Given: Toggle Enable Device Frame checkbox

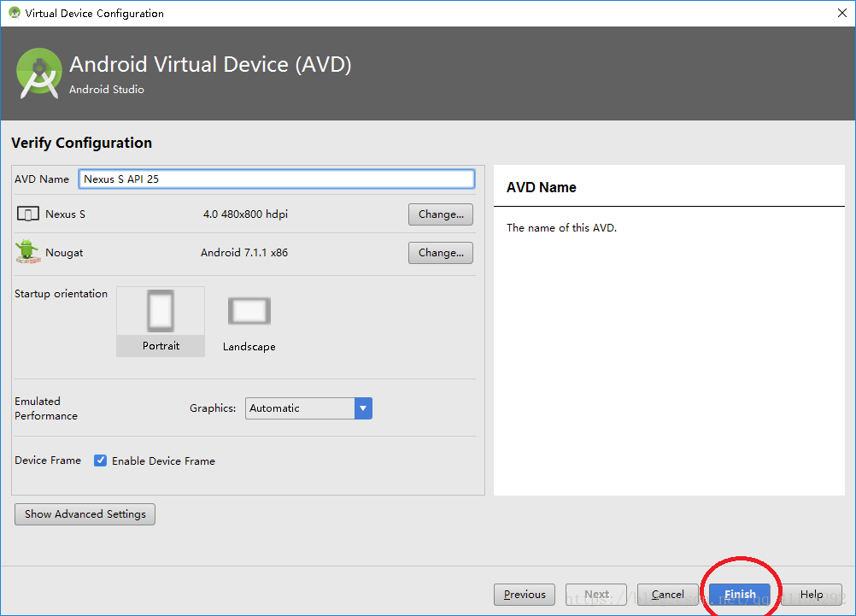Looking at the screenshot, I should pyautogui.click(x=100, y=461).
